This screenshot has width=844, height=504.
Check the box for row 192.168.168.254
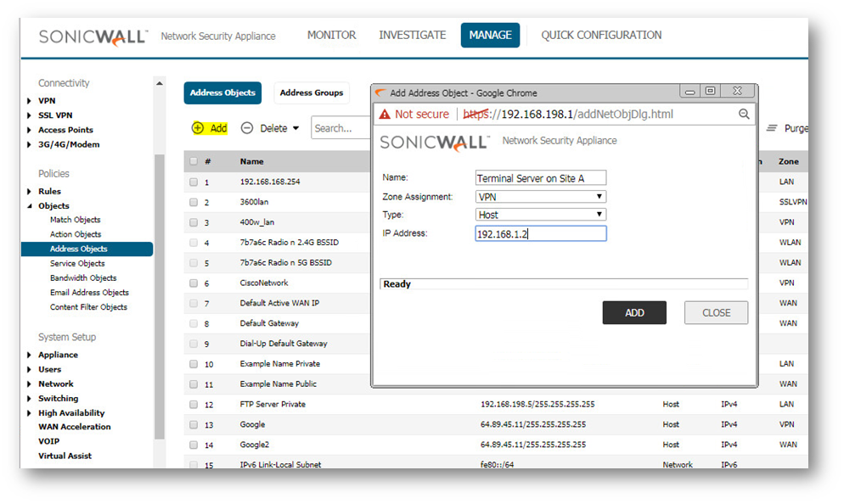[x=194, y=182]
